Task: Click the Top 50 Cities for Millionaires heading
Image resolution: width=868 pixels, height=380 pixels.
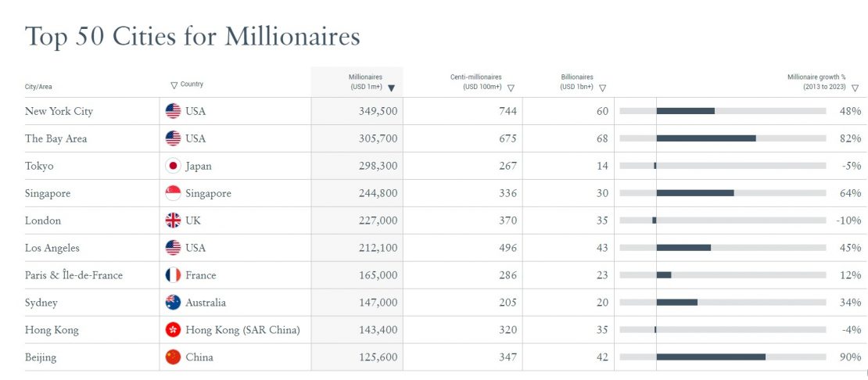Action: click(x=192, y=36)
